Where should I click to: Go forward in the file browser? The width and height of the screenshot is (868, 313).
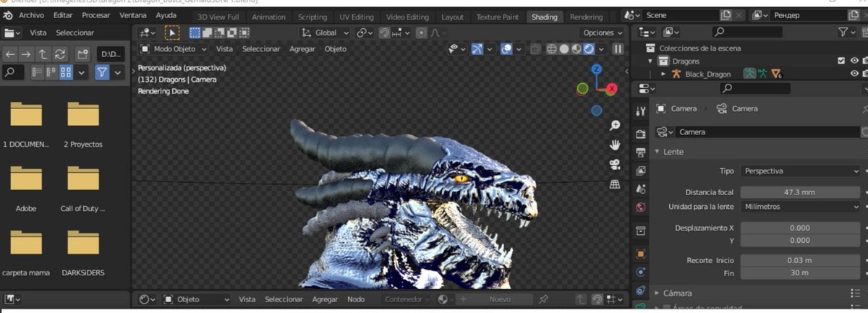[26, 54]
